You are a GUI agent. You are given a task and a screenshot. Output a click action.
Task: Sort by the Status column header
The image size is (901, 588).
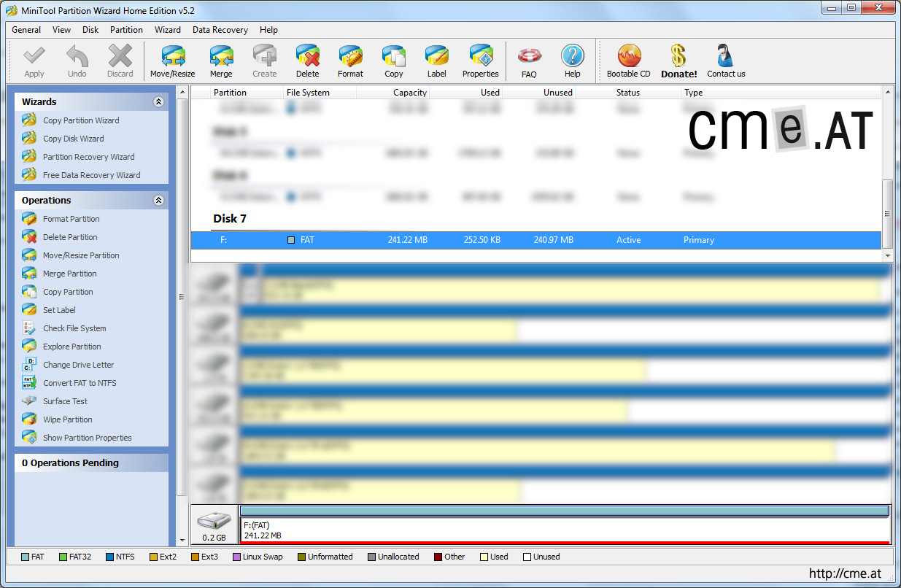coord(629,93)
